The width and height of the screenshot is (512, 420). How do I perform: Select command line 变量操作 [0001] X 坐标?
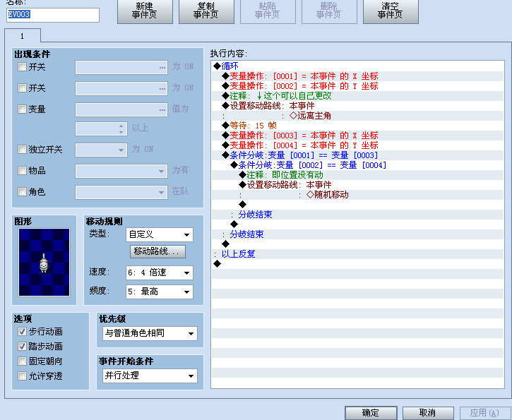pos(357,76)
